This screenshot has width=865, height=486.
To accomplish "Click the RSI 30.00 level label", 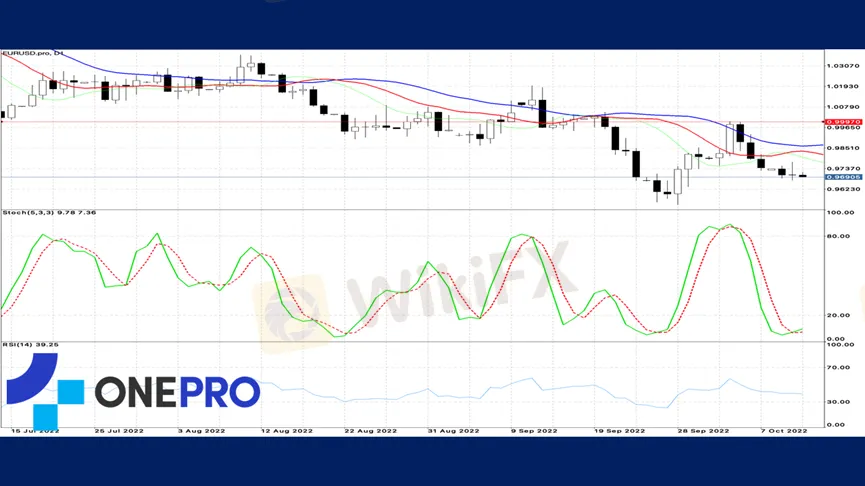I will pyautogui.click(x=838, y=402).
